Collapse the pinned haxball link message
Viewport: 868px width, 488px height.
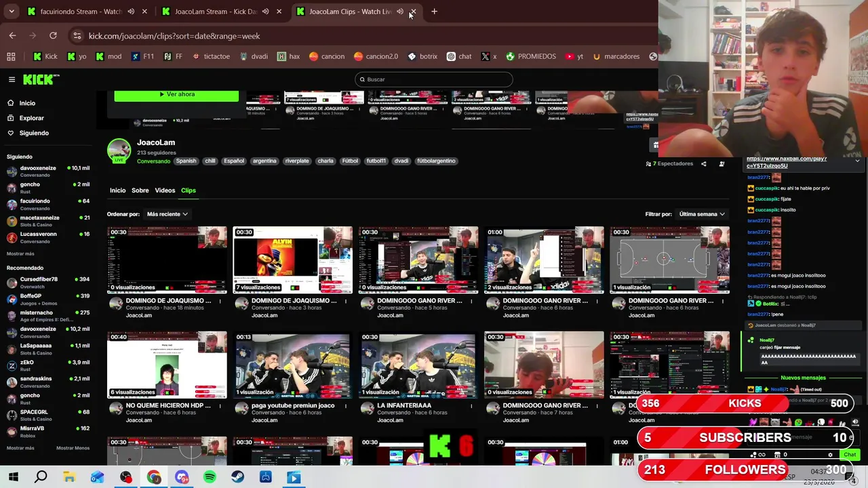[857, 161]
